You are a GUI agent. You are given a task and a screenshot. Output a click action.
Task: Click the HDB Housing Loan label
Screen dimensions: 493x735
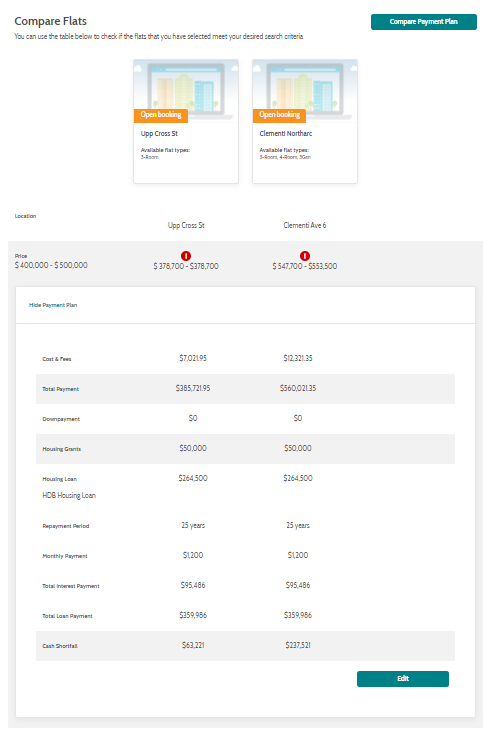click(69, 495)
